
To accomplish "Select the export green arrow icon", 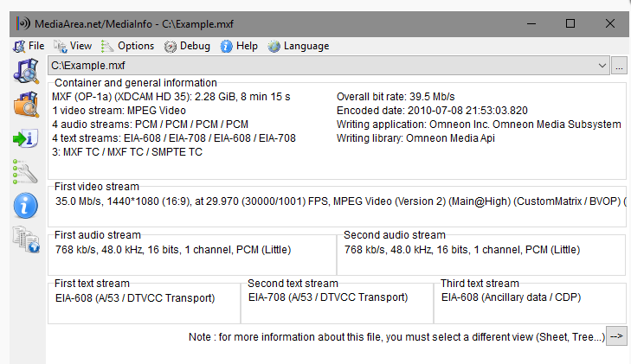I will (25, 138).
